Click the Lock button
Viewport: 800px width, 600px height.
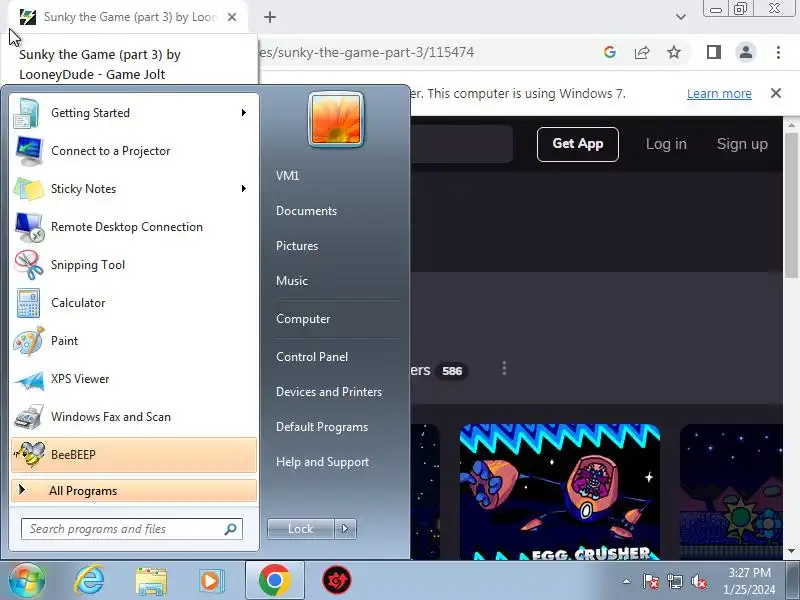301,529
